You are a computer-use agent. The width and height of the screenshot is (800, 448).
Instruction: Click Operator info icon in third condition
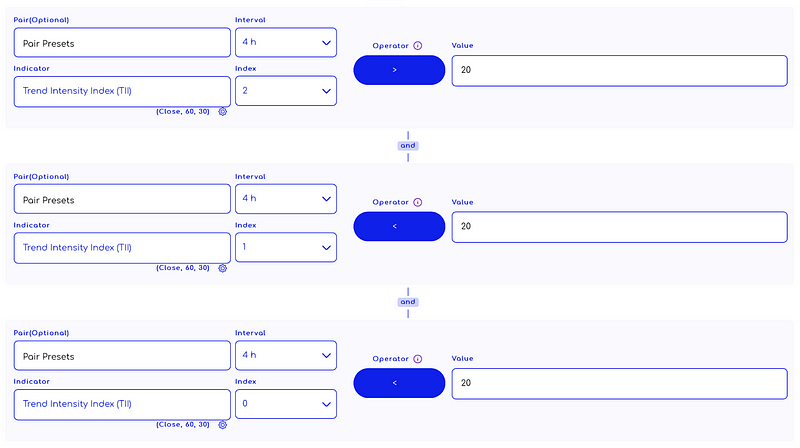click(x=417, y=359)
